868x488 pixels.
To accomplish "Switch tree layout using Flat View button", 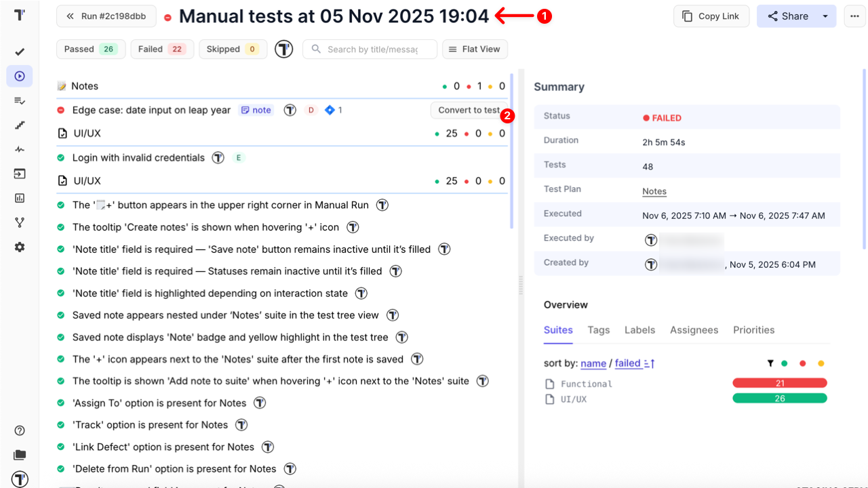I will click(475, 49).
